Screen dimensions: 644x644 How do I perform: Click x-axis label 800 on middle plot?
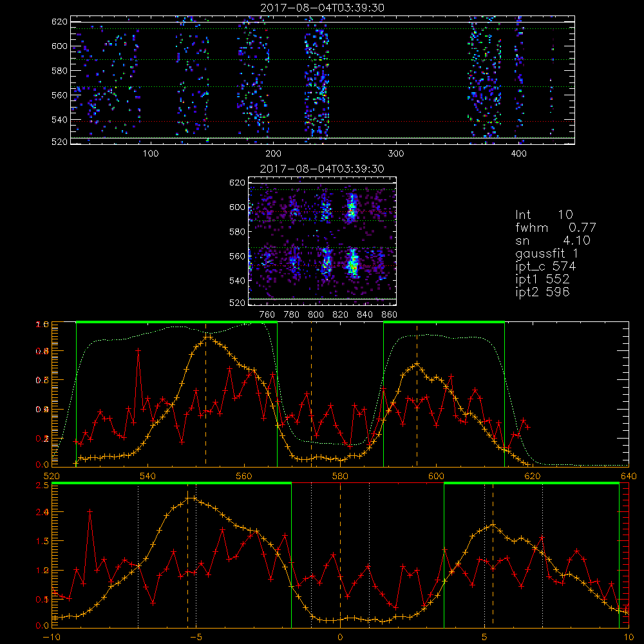click(316, 315)
